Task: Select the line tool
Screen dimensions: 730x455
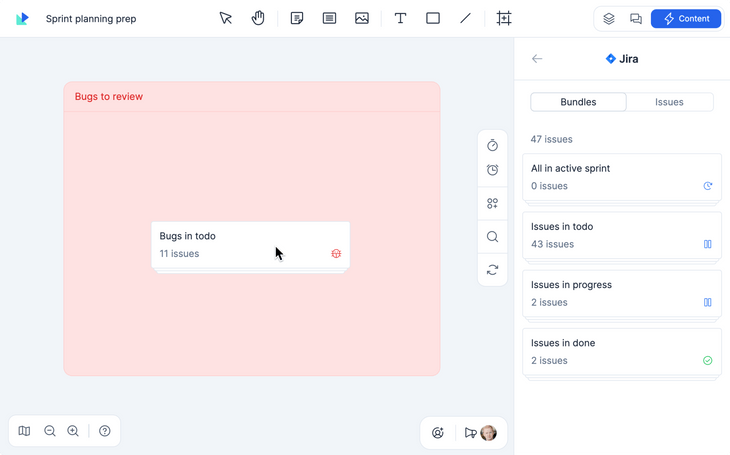Action: pyautogui.click(x=465, y=19)
